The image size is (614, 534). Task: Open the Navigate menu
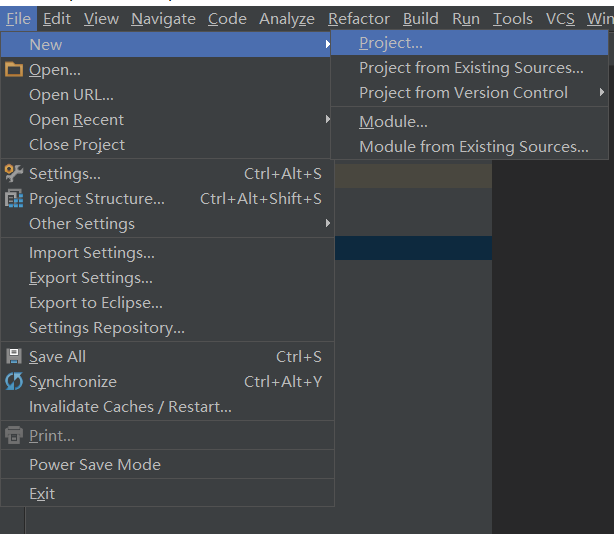click(163, 19)
